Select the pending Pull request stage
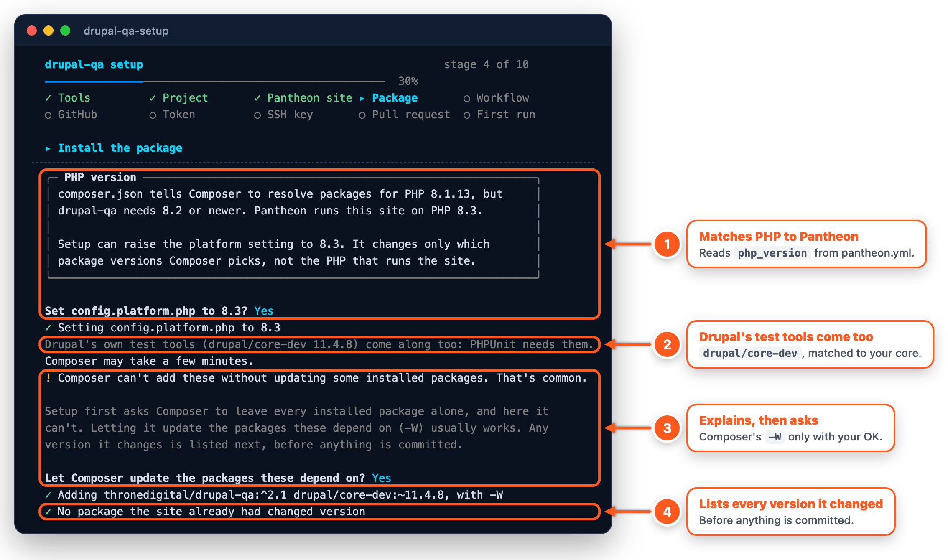The image size is (948, 560). coord(405,115)
